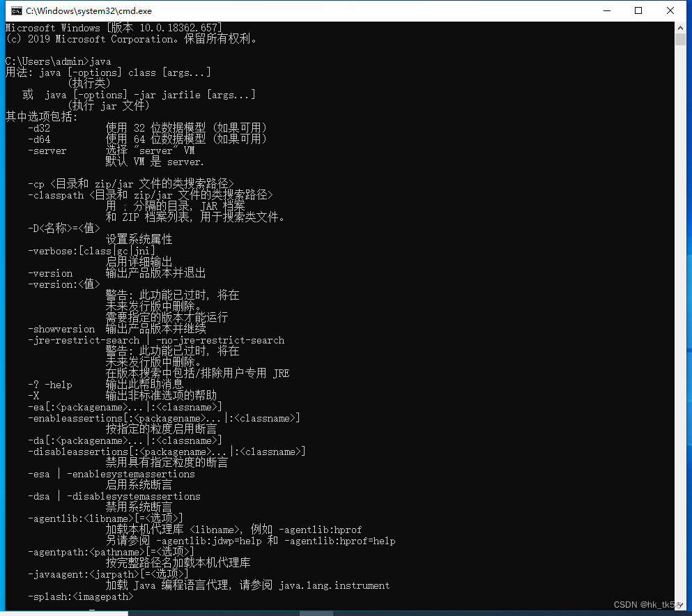Viewport: 692px width, 616px height.
Task: Click '-dsa | -disablesystemassertions' line
Action: point(114,496)
